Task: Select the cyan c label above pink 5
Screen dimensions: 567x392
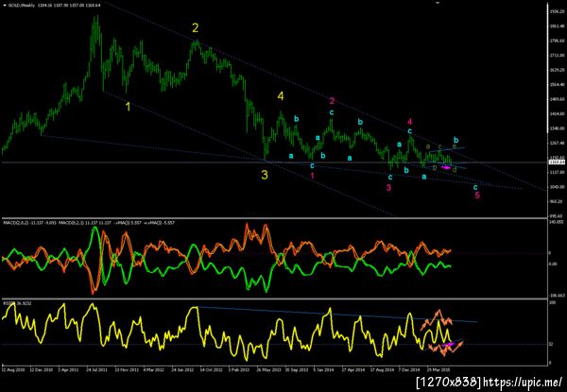Action: (475, 187)
